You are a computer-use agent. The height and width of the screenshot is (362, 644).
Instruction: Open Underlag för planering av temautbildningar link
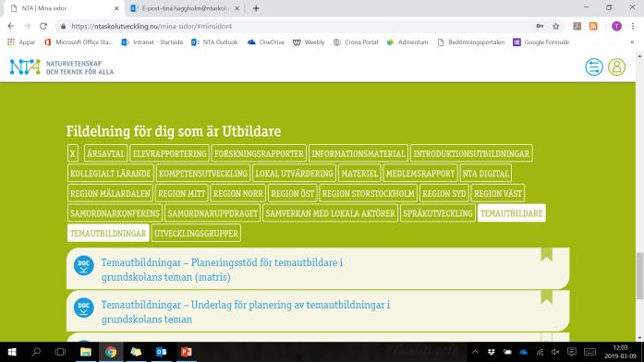(246, 312)
